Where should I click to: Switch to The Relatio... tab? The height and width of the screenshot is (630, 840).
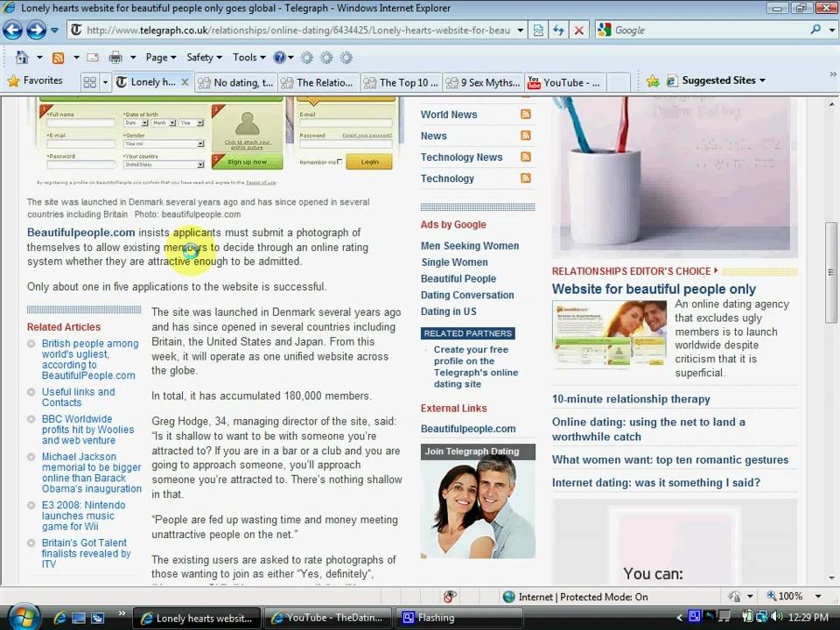pos(318,82)
